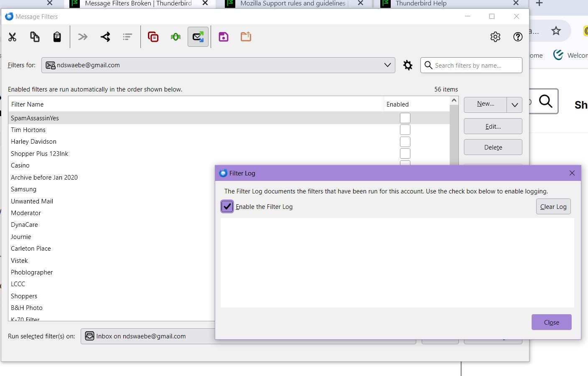Screen dimensions: 588x376
Task: Click the green bug icon
Action: [176, 37]
